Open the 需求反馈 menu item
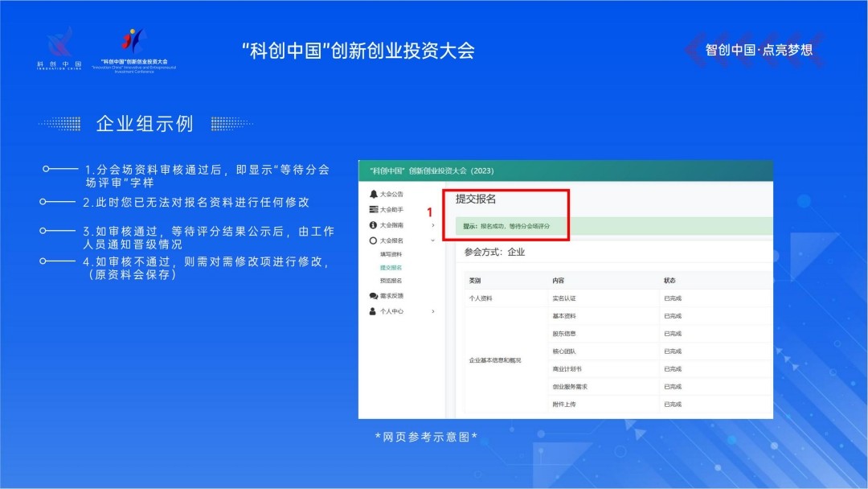 pos(393,296)
